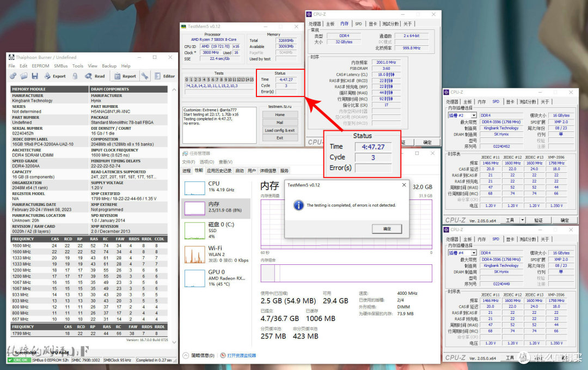The height and width of the screenshot is (370, 588).
Task: Click test number 0 box in TestMem5 Tests row
Action: pyautogui.click(x=187, y=80)
